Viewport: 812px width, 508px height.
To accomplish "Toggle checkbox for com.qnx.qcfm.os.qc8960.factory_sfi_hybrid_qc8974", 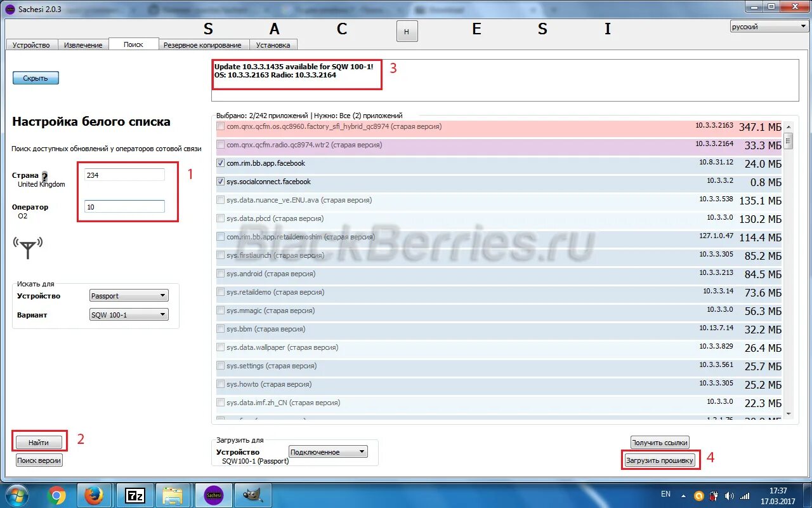I will click(220, 126).
